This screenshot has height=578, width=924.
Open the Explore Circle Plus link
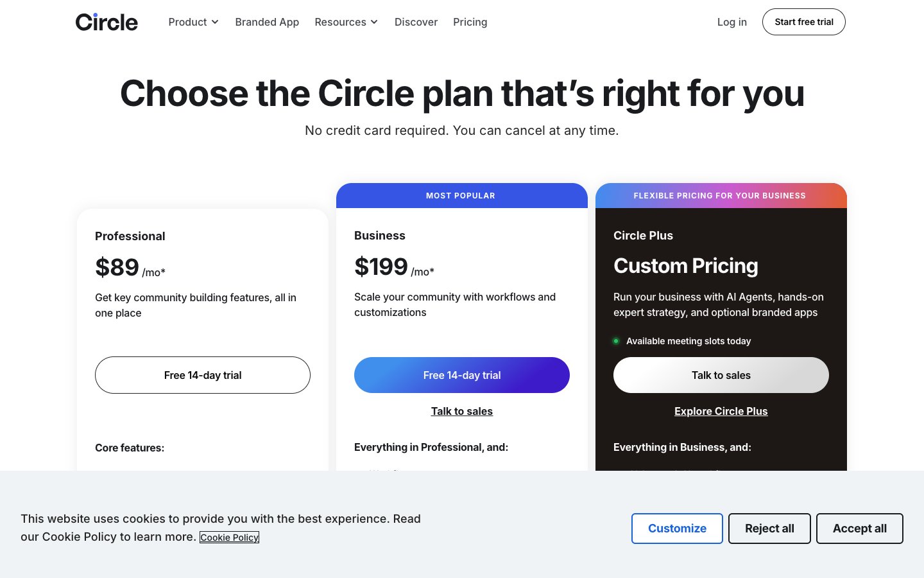click(721, 411)
